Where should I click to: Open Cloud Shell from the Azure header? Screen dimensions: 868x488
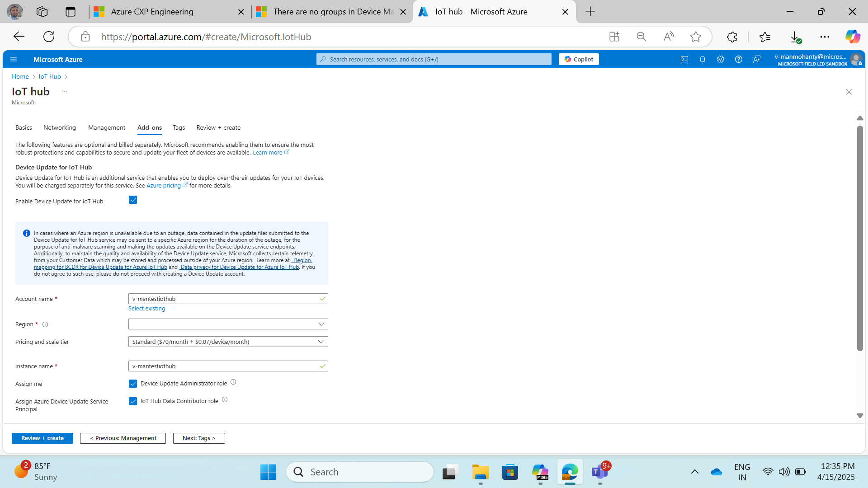[684, 59]
